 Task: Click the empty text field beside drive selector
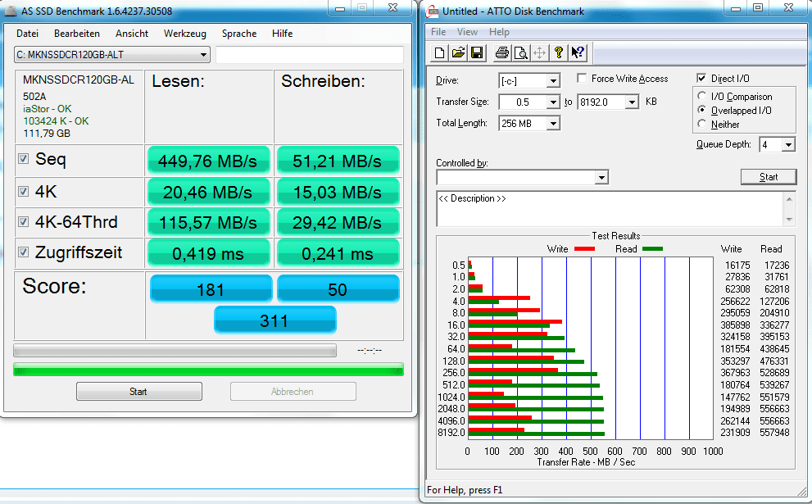coord(309,55)
